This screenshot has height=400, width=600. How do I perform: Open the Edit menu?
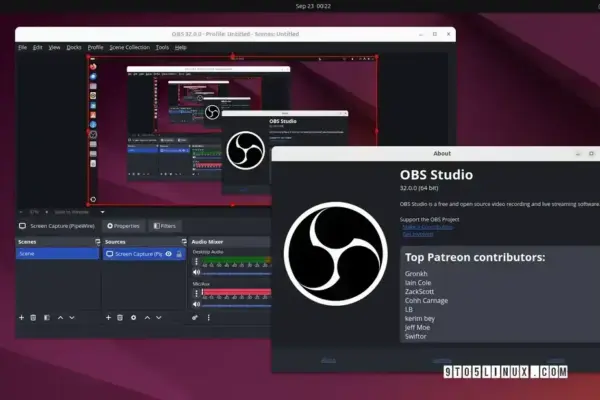(x=38, y=47)
